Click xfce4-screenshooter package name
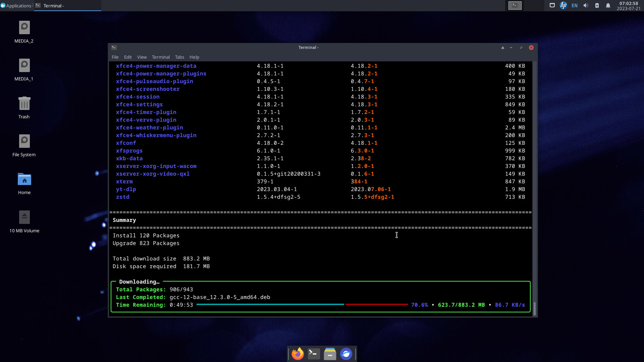 pos(148,89)
